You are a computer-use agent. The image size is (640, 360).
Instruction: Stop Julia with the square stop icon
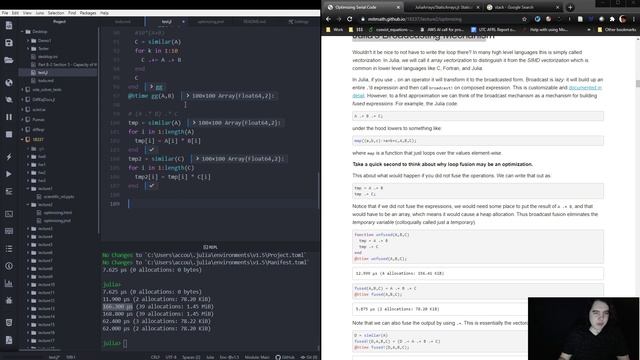(x=9, y=134)
